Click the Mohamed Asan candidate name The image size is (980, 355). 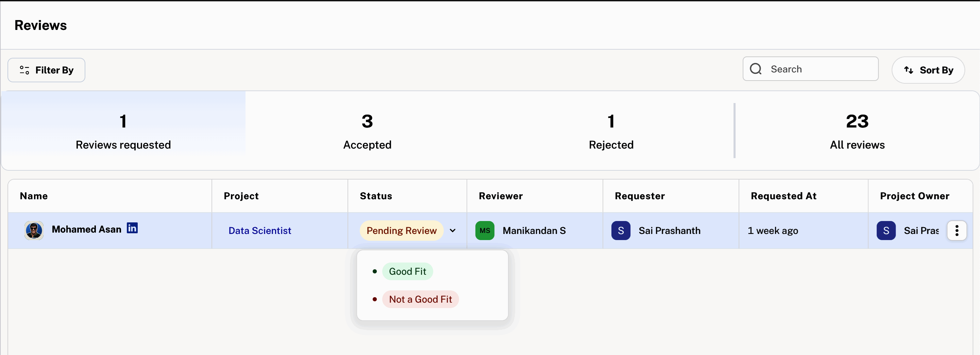(86, 230)
